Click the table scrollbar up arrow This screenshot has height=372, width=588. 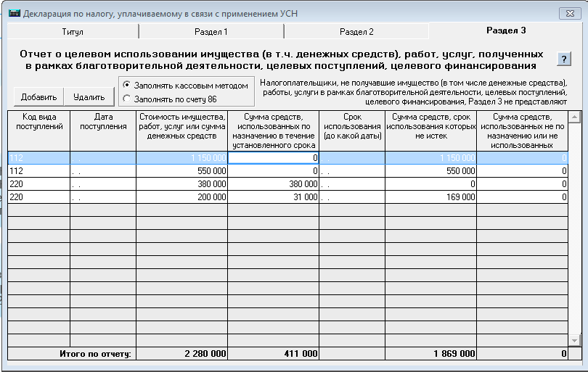pos(575,117)
